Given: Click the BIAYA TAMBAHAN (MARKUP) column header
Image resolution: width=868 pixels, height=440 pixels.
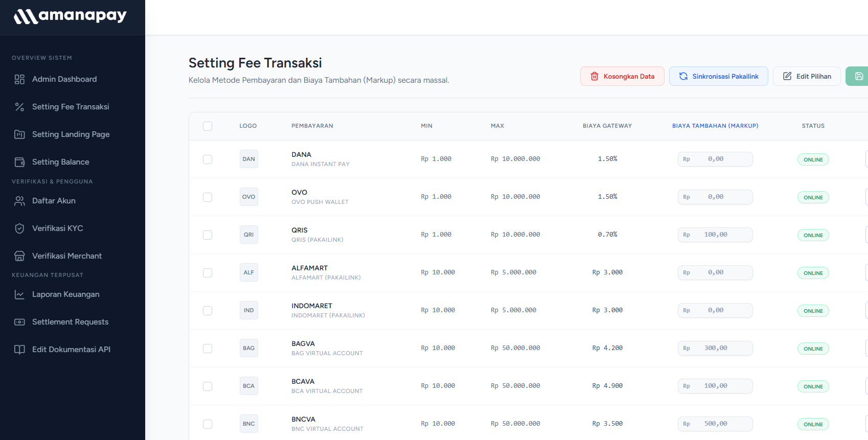Looking at the screenshot, I should 715,126.
